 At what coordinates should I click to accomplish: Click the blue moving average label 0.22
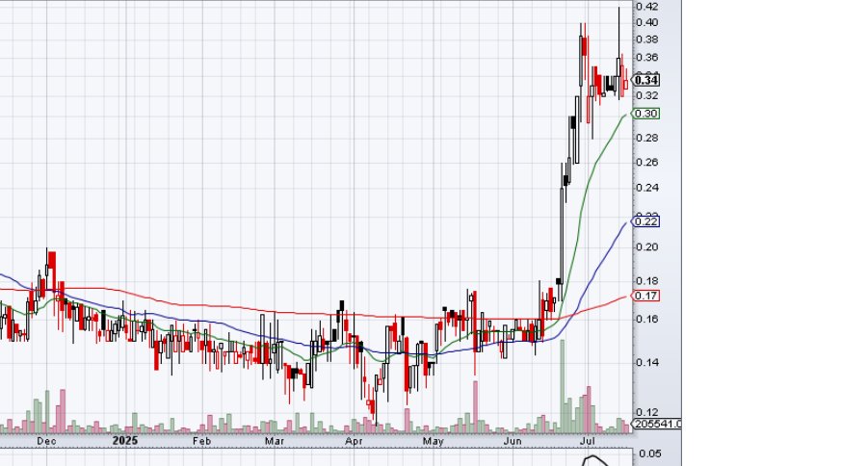pyautogui.click(x=646, y=221)
